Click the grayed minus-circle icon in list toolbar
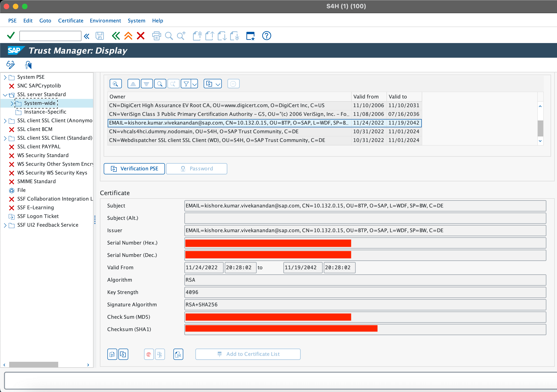Image resolution: width=557 pixels, height=392 pixels. pyautogui.click(x=233, y=84)
